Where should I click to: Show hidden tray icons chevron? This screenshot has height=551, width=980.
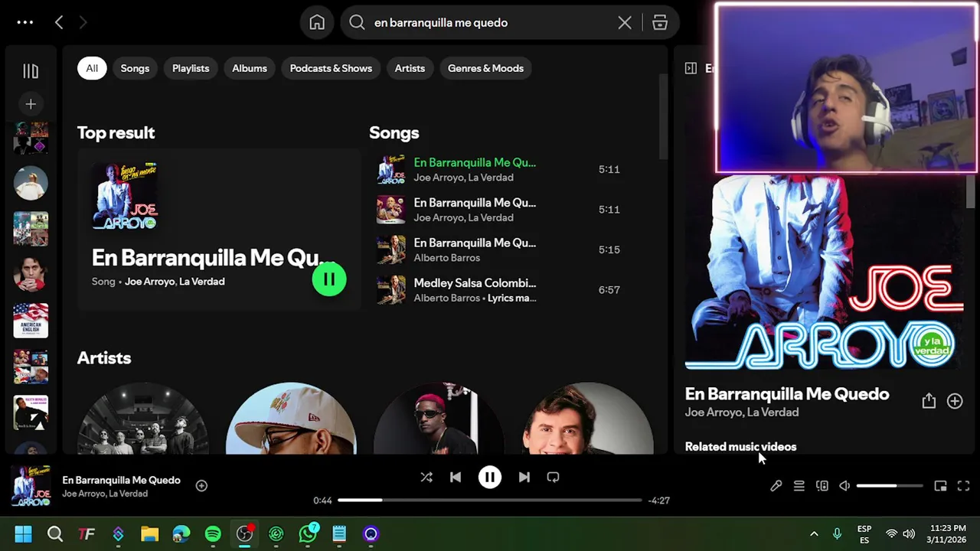[x=814, y=533]
